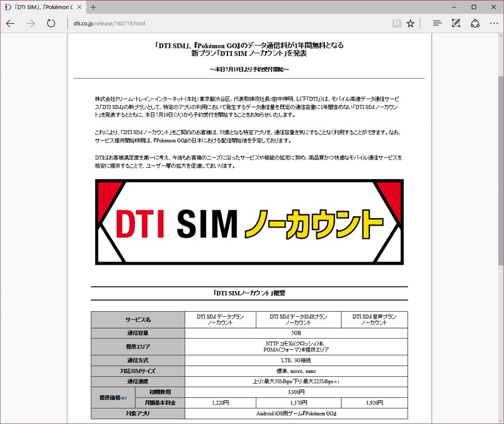Click the 通信方式 row label
This screenshot has width=504, height=424.
point(138,360)
